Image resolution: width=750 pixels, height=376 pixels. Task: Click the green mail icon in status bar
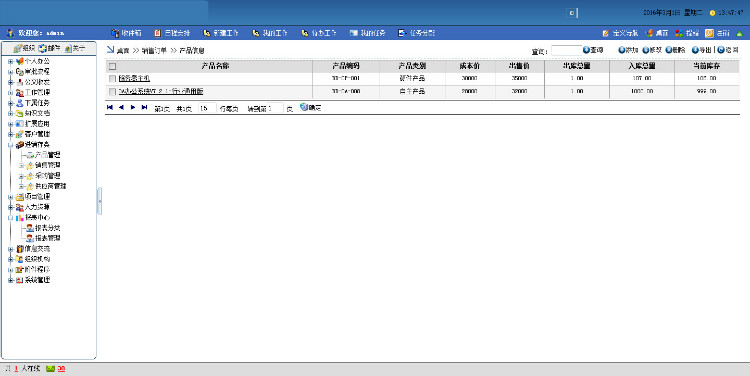click(50, 369)
